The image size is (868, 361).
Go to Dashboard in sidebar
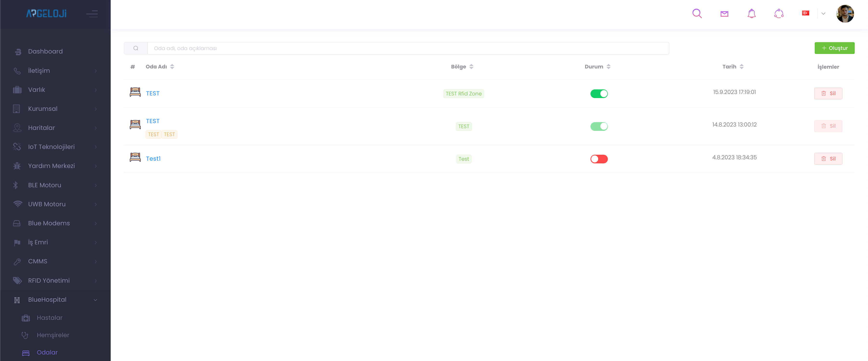[45, 52]
